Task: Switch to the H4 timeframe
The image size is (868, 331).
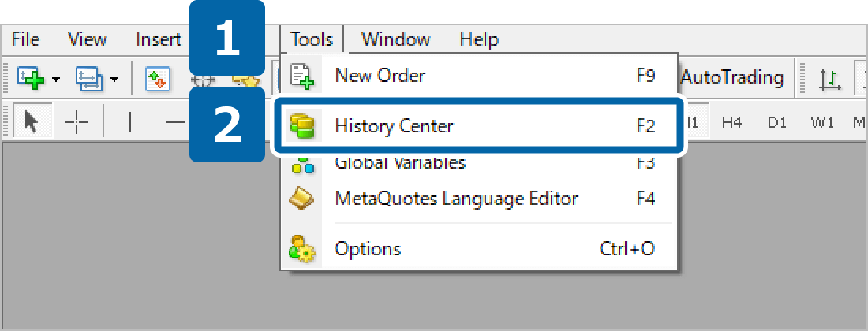Action: coord(731,123)
